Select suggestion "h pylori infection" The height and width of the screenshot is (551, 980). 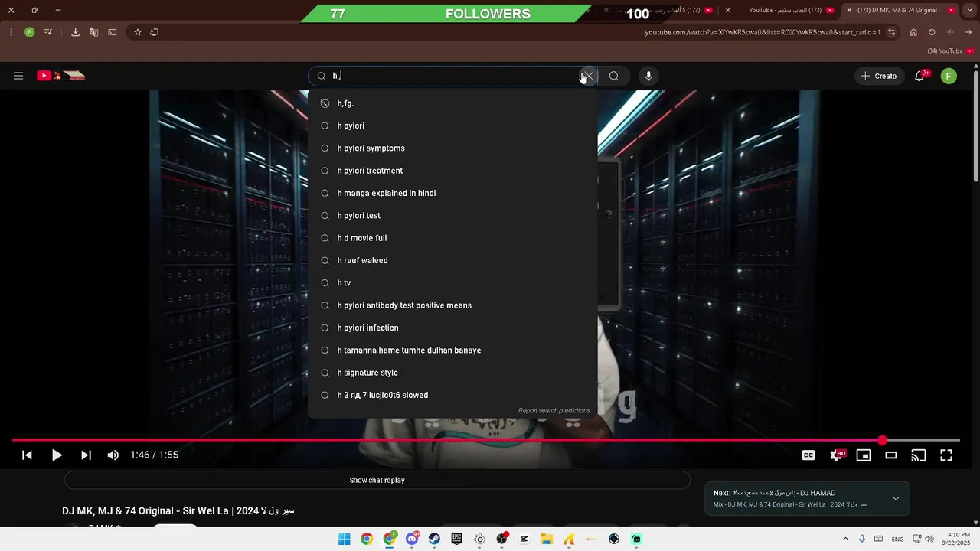pyautogui.click(x=452, y=328)
